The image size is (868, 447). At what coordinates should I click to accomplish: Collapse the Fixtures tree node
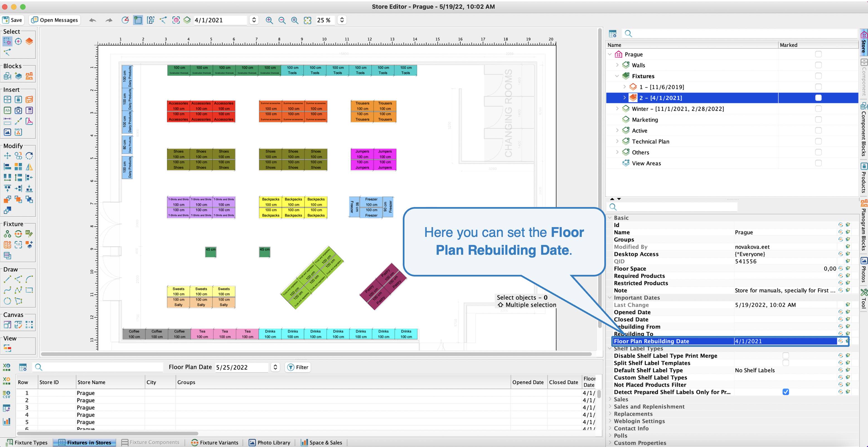[x=617, y=76]
